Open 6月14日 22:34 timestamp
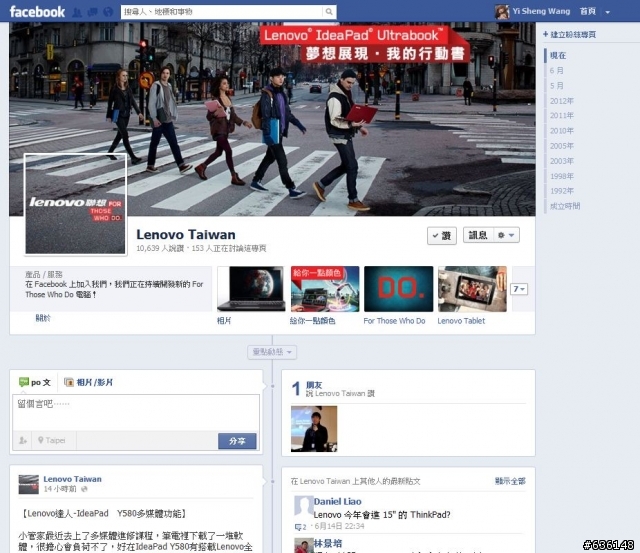Image resolution: width=640 pixels, height=553 pixels. [339, 526]
